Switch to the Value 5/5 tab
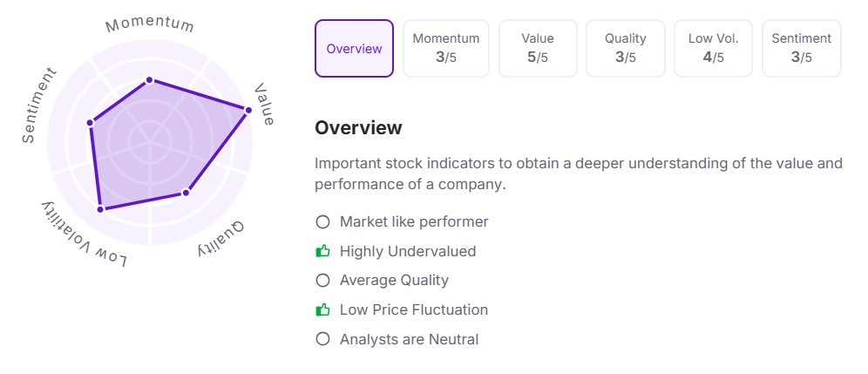Viewport: 868px width, 374px height. (x=538, y=49)
